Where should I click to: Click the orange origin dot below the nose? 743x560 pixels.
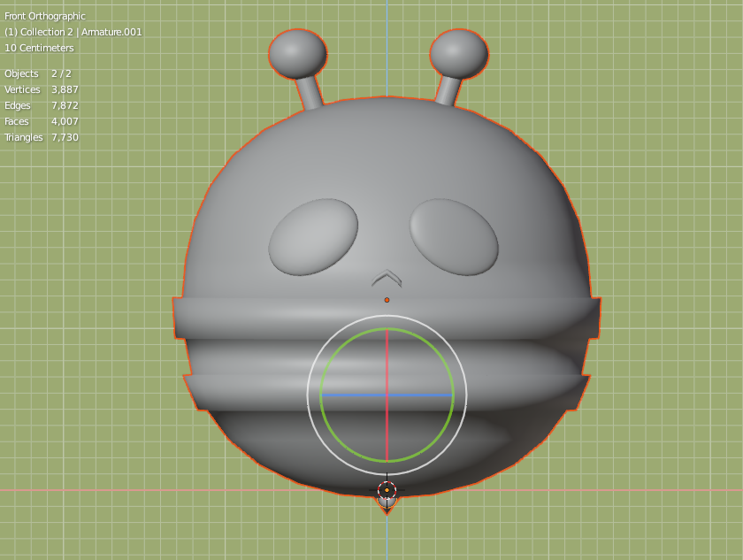click(x=387, y=300)
